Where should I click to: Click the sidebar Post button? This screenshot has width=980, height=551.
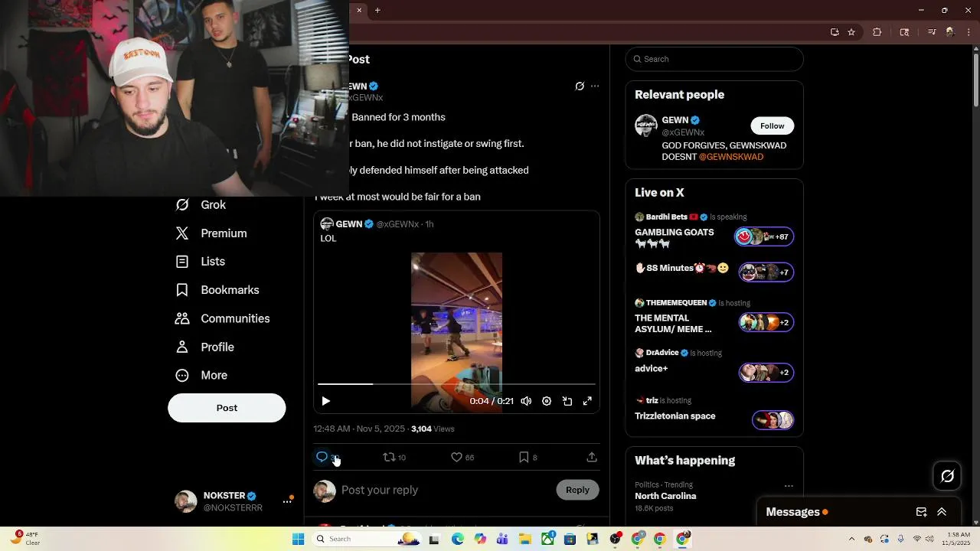click(227, 408)
